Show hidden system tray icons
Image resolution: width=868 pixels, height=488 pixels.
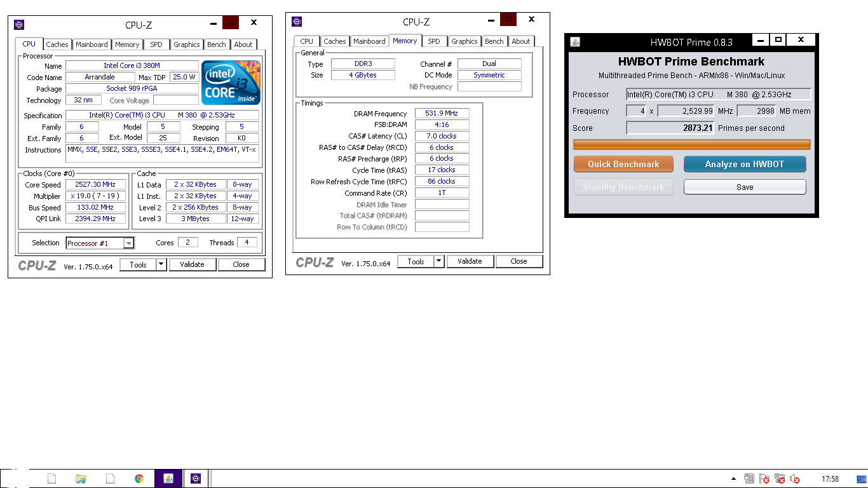(733, 478)
